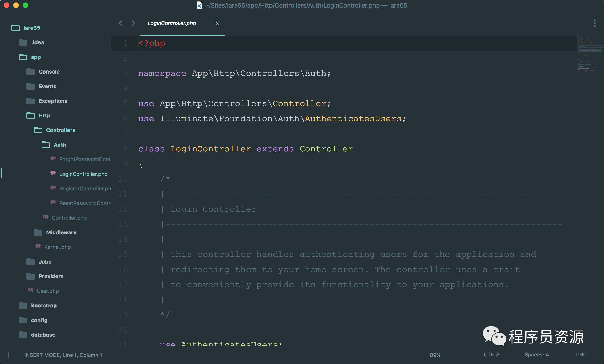Viewport: 604px width, 364px height.
Task: Expand the Jobs folder icon
Action: click(31, 262)
